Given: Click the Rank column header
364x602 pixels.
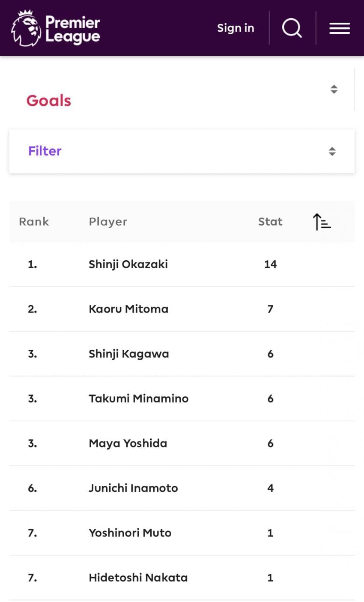Looking at the screenshot, I should point(34,222).
